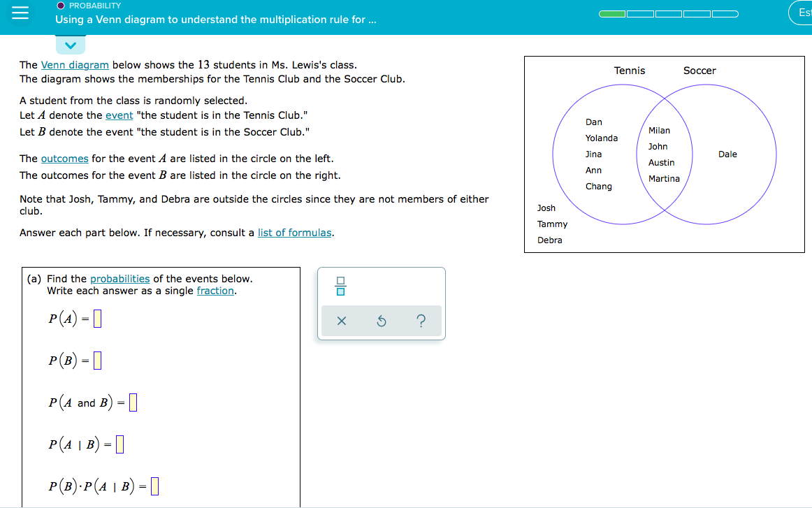
Task: Click the P(B)·P(A | B) answer box
Action: tap(154, 486)
